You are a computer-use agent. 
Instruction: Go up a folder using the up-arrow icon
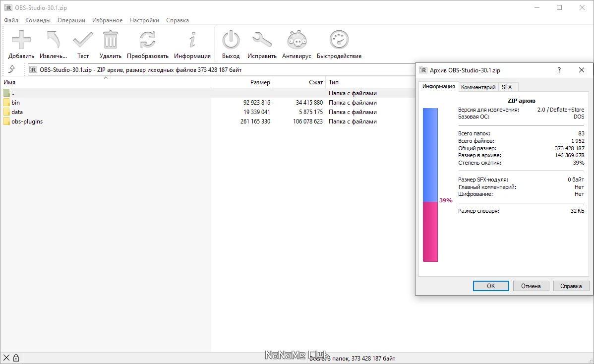tap(13, 69)
